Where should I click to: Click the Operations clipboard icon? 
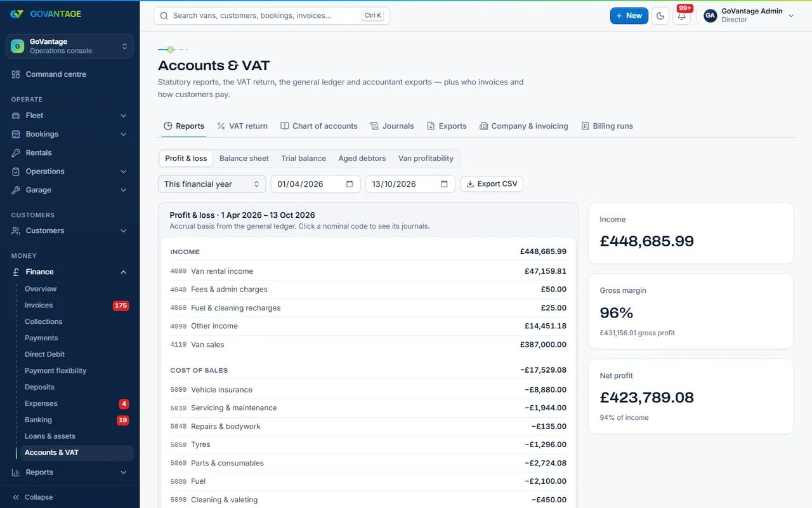[16, 171]
